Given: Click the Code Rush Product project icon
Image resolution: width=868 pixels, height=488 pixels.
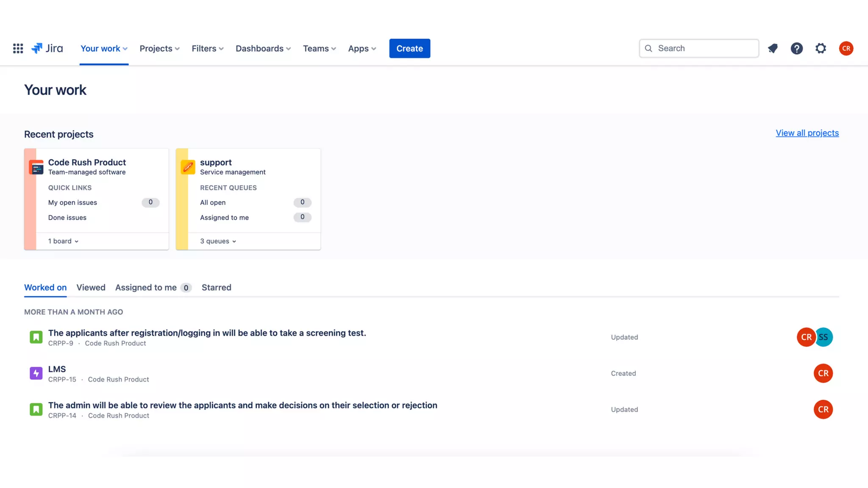Looking at the screenshot, I should [36, 167].
